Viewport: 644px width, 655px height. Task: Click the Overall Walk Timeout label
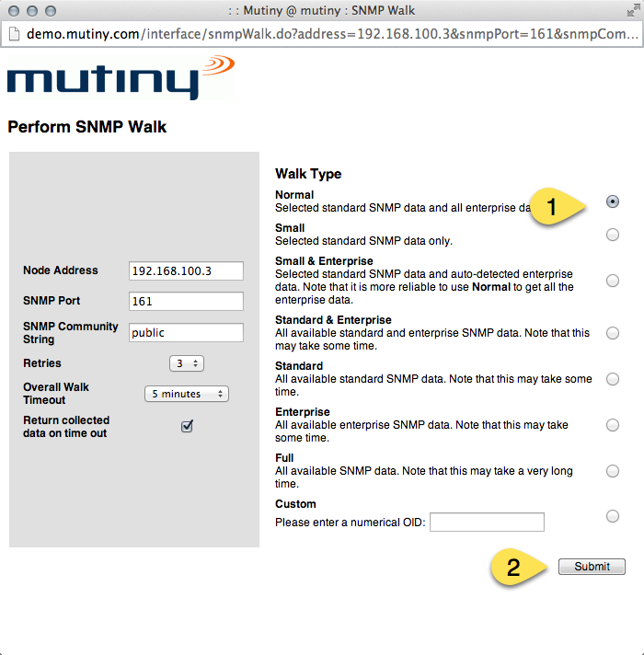pyautogui.click(x=56, y=394)
